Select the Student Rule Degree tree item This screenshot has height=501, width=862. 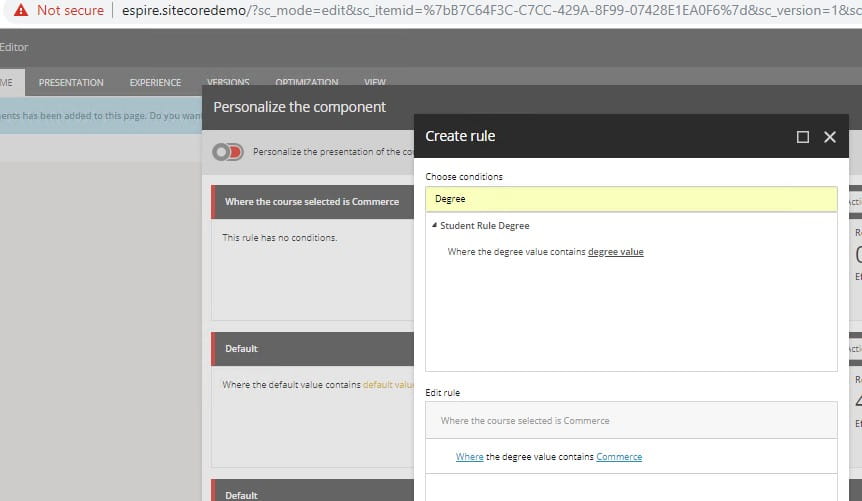point(484,225)
